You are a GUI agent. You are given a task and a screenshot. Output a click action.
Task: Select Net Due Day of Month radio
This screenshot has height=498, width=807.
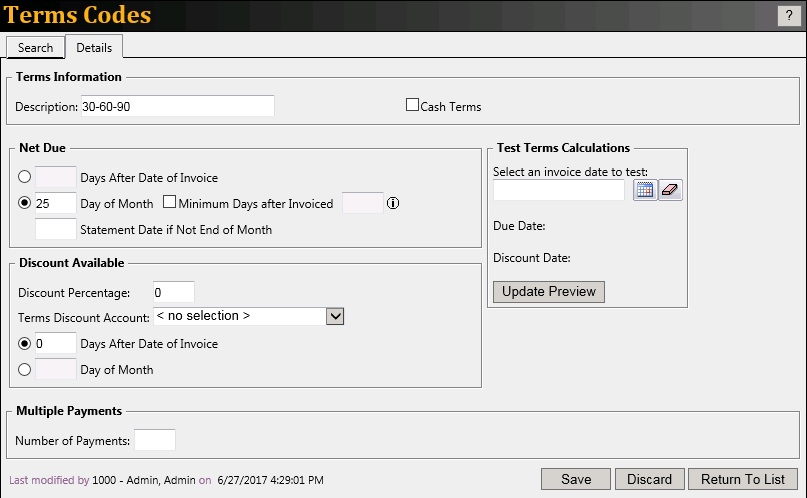[x=25, y=203]
